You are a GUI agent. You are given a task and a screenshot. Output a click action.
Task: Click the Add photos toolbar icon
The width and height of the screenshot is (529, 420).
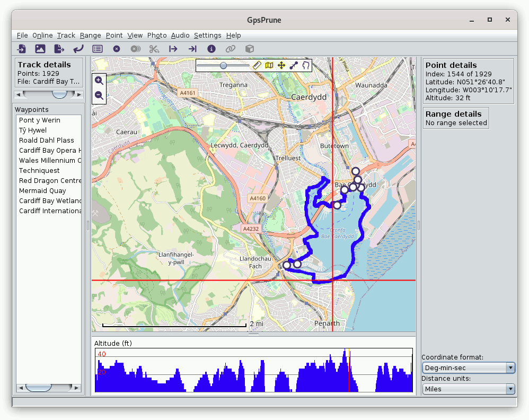(40, 49)
